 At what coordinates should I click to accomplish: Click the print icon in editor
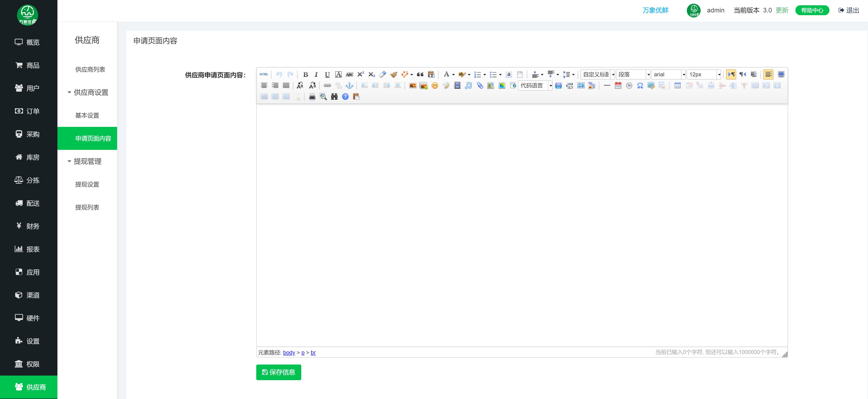click(x=312, y=97)
